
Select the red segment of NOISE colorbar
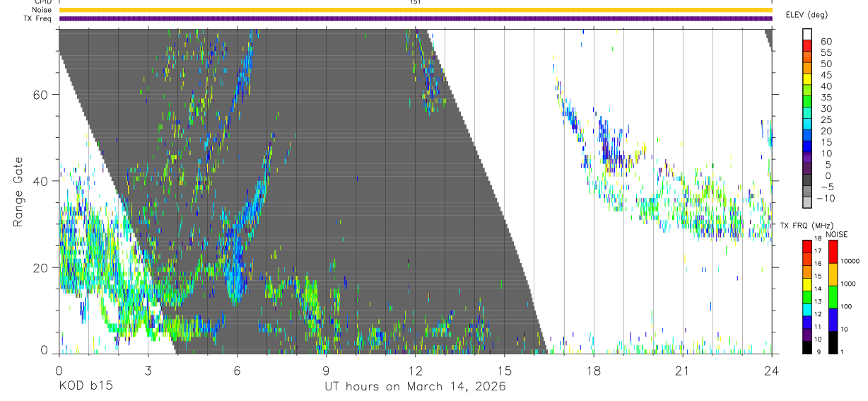[833, 252]
